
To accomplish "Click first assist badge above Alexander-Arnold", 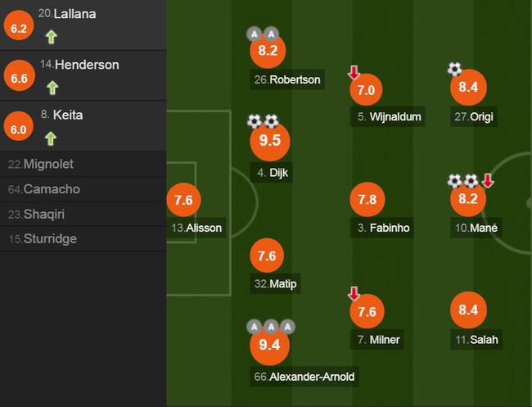I will coord(254,327).
